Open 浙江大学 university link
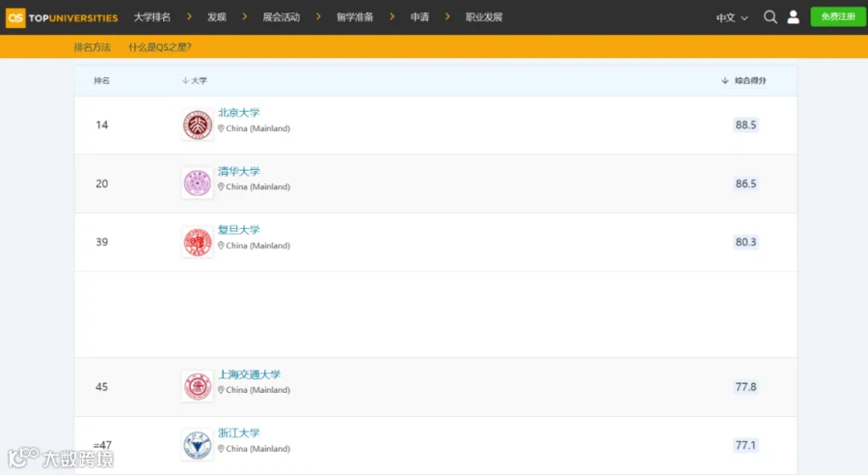 pos(238,433)
